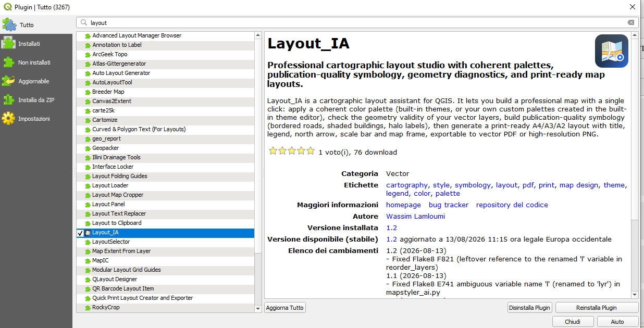Switch to the Installati tab
The width and height of the screenshot is (644, 328).
pos(36,44)
